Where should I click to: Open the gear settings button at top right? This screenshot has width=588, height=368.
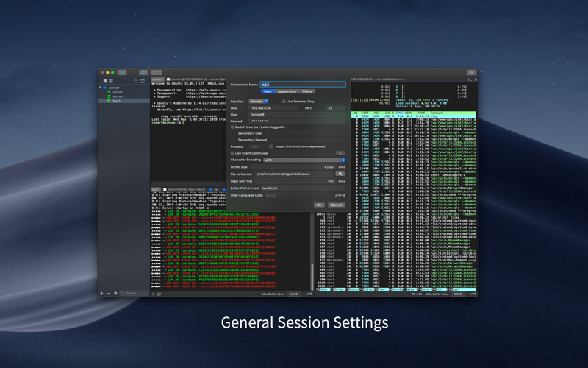471,72
